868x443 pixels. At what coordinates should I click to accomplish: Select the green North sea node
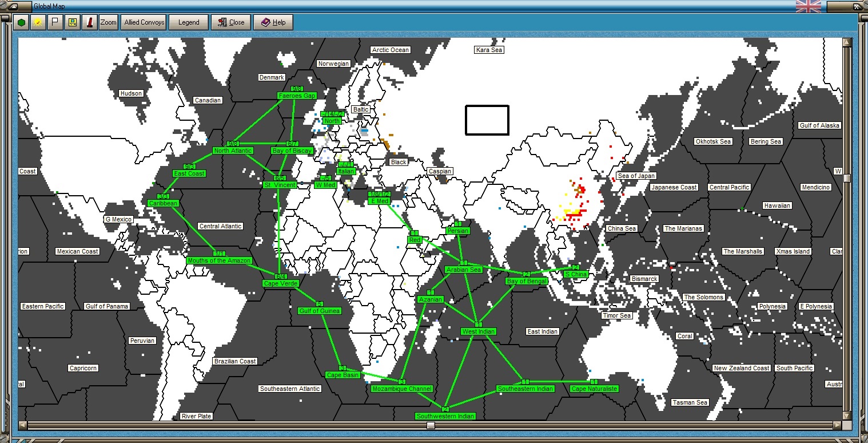(332, 121)
